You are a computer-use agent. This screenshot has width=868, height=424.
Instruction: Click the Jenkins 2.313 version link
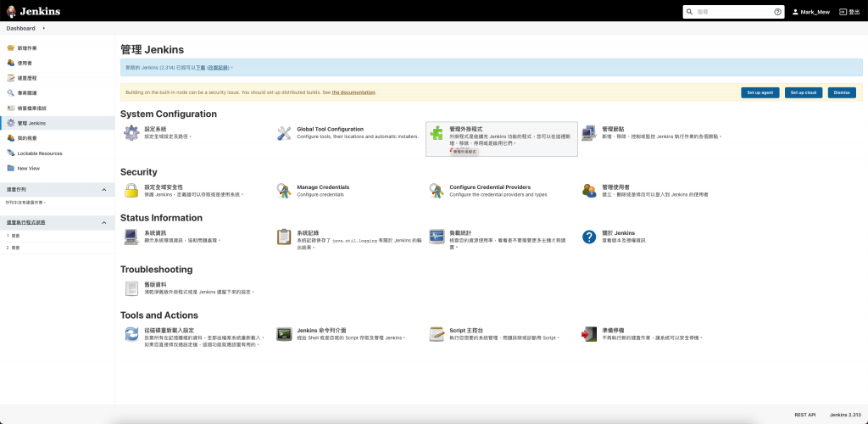pos(845,415)
